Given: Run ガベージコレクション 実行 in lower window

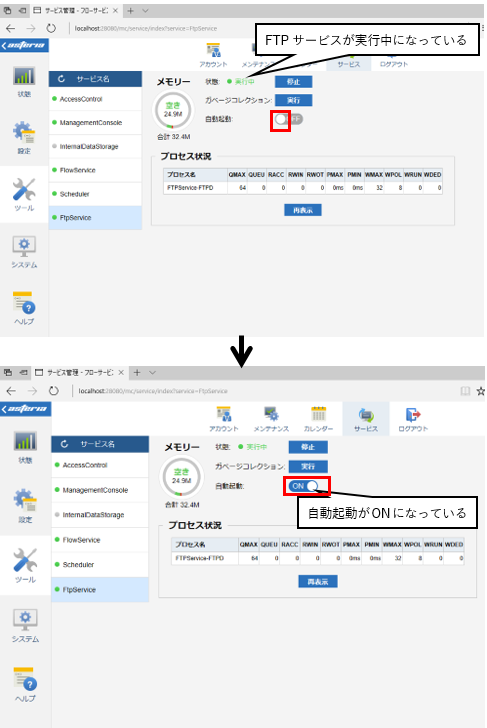Looking at the screenshot, I should [x=308, y=466].
